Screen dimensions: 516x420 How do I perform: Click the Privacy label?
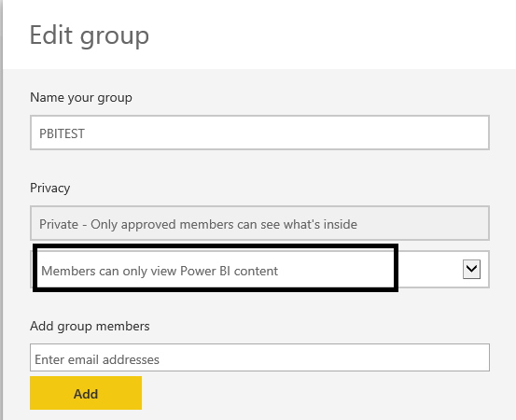pos(50,189)
